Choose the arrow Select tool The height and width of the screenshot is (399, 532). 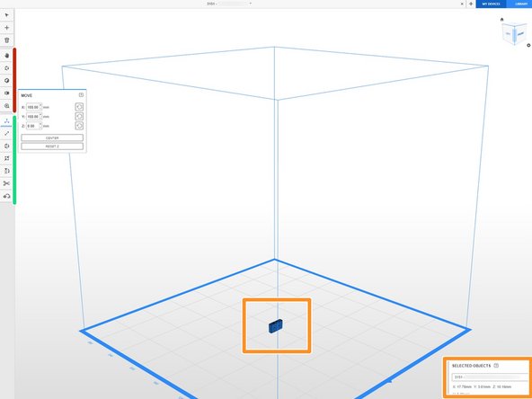point(7,15)
